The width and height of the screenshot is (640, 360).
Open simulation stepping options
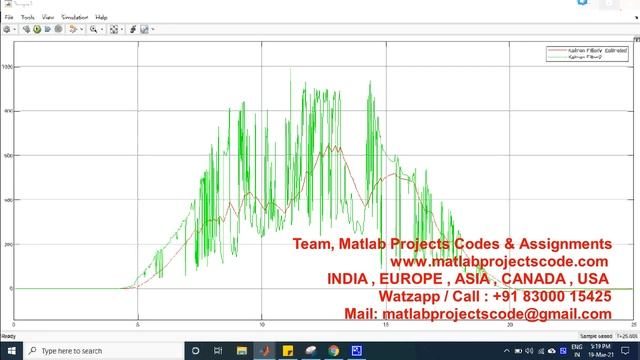tap(26, 29)
